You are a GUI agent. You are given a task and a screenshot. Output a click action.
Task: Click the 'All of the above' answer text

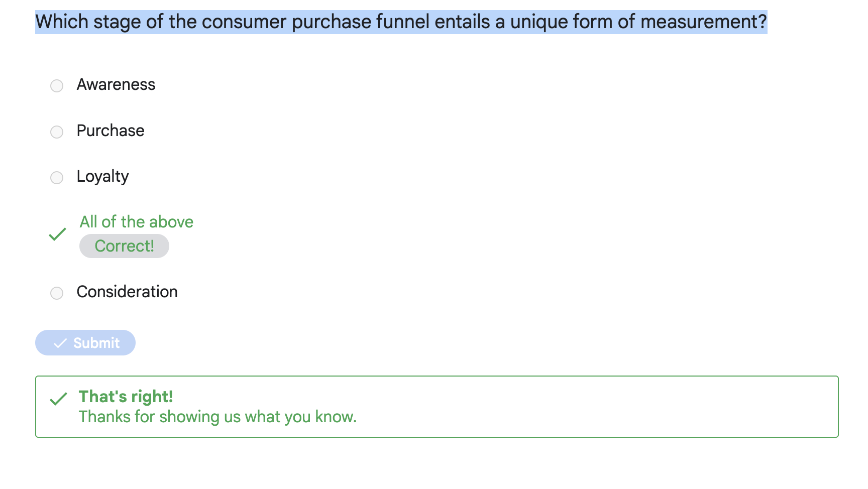click(136, 222)
